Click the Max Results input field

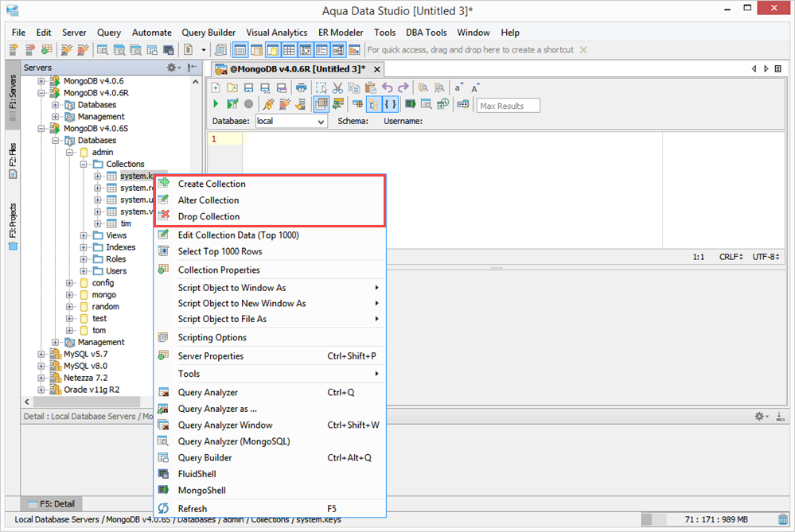(x=508, y=106)
